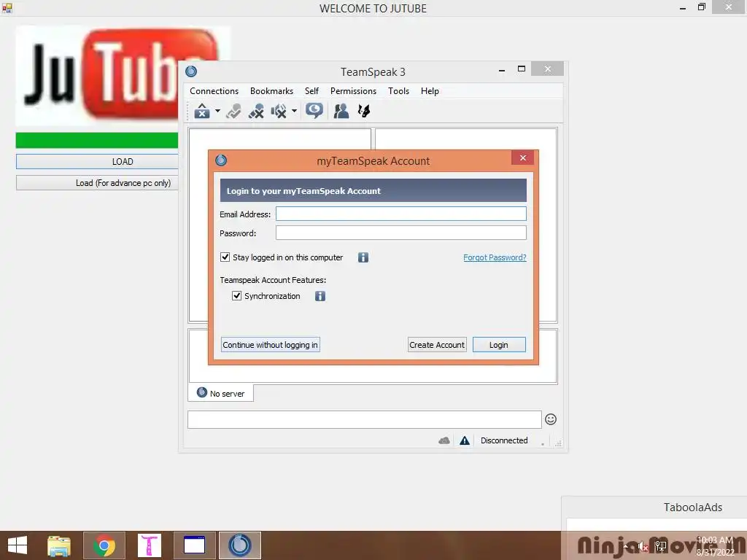The image size is (747, 560).
Task: Click the myTeamSpeak Account dialog logo icon
Action: coord(220,160)
